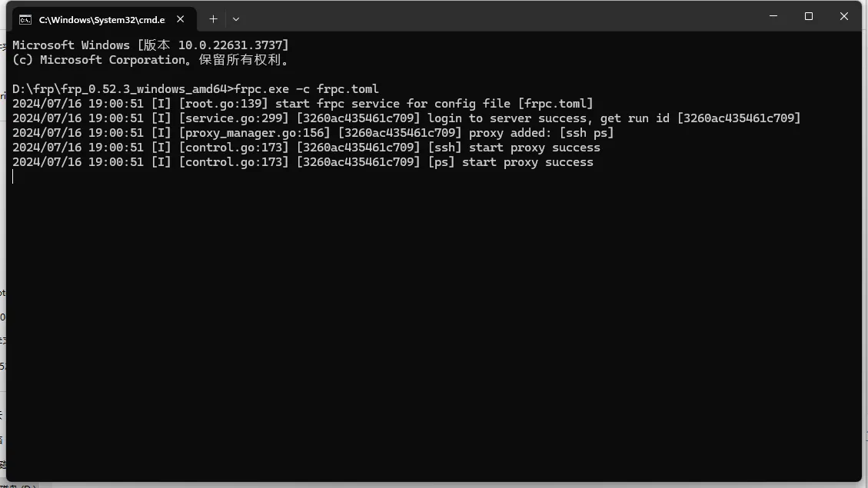The width and height of the screenshot is (868, 488).
Task: Click the root.go:139 log line
Action: click(x=303, y=104)
